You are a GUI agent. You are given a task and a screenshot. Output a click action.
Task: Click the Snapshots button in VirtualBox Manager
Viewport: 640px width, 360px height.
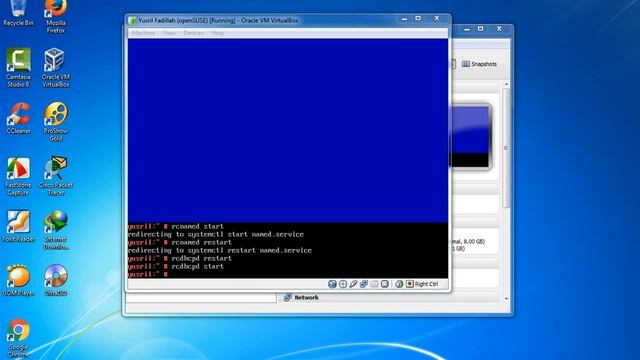pyautogui.click(x=479, y=64)
